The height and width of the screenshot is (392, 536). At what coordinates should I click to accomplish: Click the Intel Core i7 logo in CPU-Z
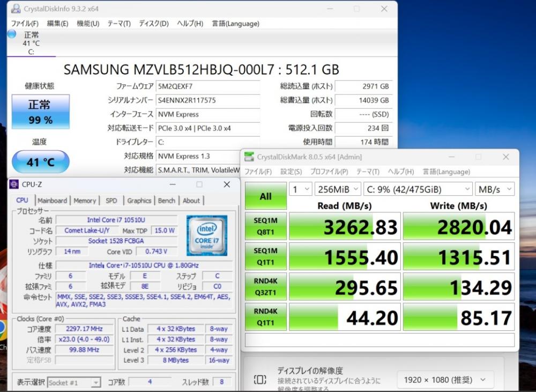207,235
